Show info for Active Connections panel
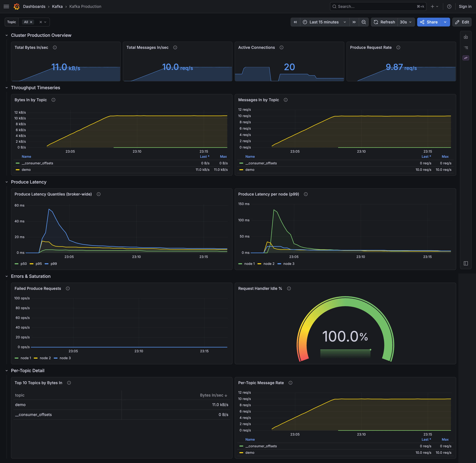Screen dimensions: 476x463 coord(282,47)
